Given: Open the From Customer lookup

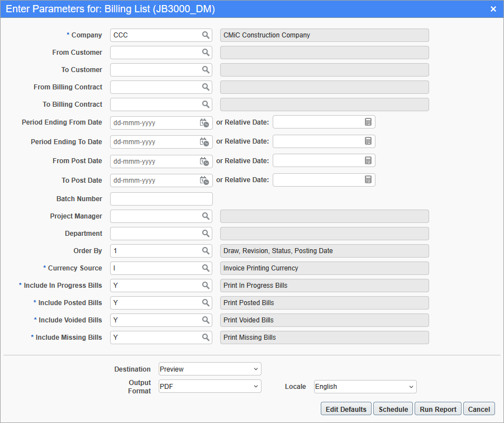Looking at the screenshot, I should tap(206, 52).
